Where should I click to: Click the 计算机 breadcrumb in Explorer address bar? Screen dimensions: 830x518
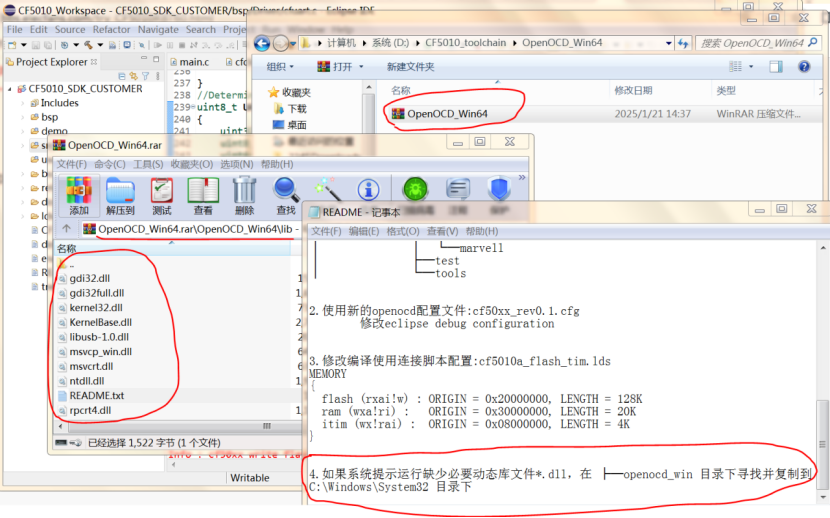pyautogui.click(x=341, y=43)
